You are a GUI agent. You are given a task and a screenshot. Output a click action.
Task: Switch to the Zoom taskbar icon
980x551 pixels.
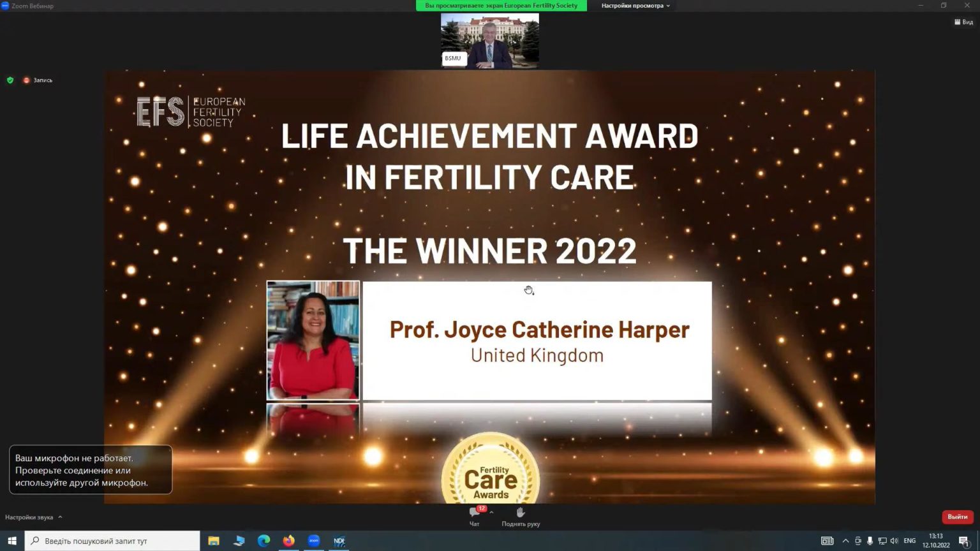click(313, 541)
